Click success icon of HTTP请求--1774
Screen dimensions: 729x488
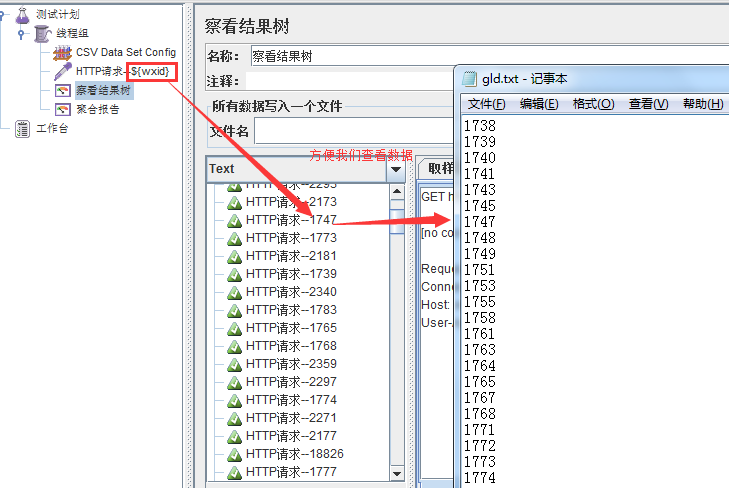pos(234,401)
